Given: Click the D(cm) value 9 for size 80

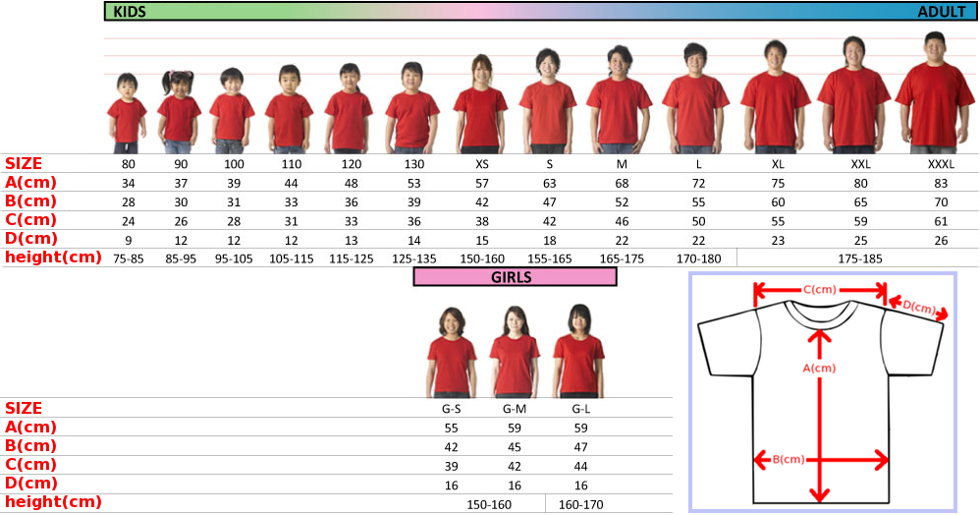Looking at the screenshot, I should pyautogui.click(x=128, y=240).
